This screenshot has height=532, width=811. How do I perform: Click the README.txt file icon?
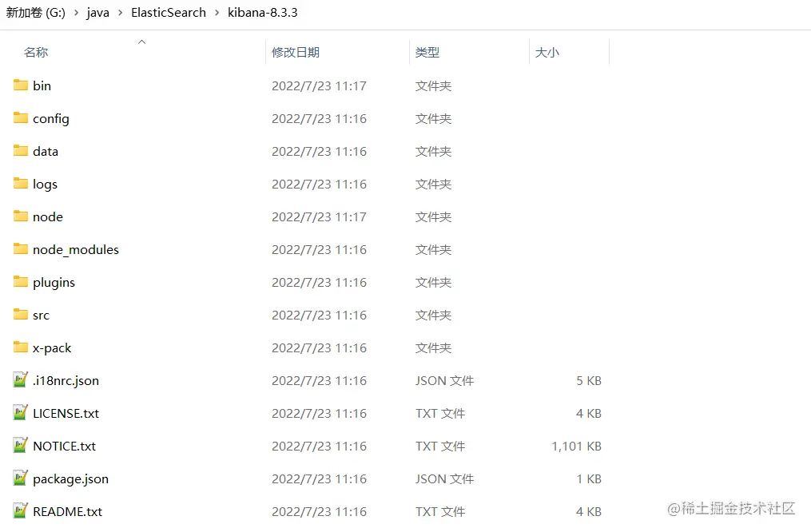tap(20, 510)
